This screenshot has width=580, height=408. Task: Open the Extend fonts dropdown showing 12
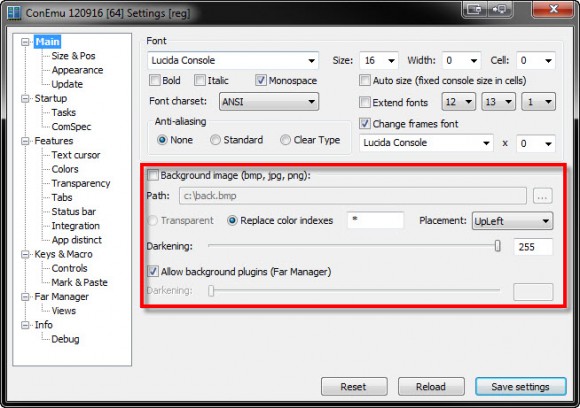[458, 102]
